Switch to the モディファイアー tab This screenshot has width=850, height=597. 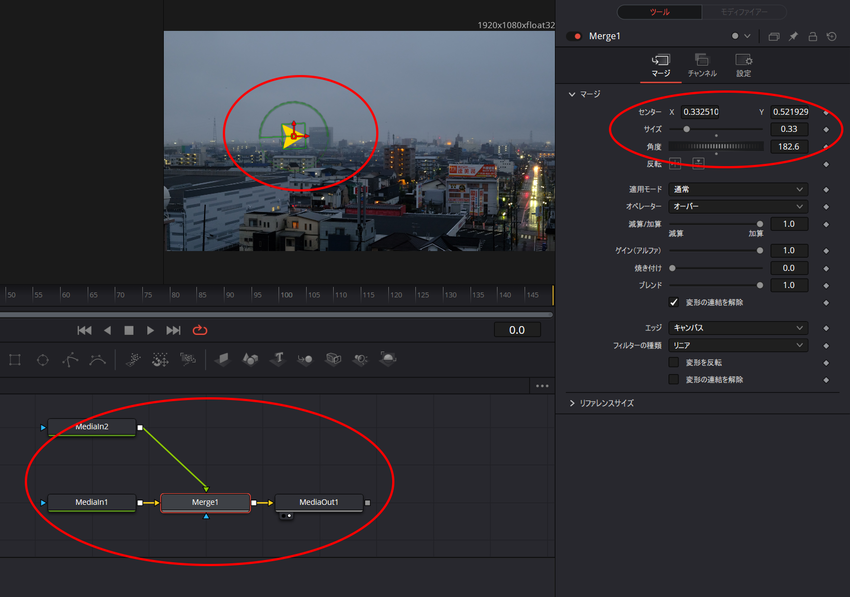(x=744, y=12)
